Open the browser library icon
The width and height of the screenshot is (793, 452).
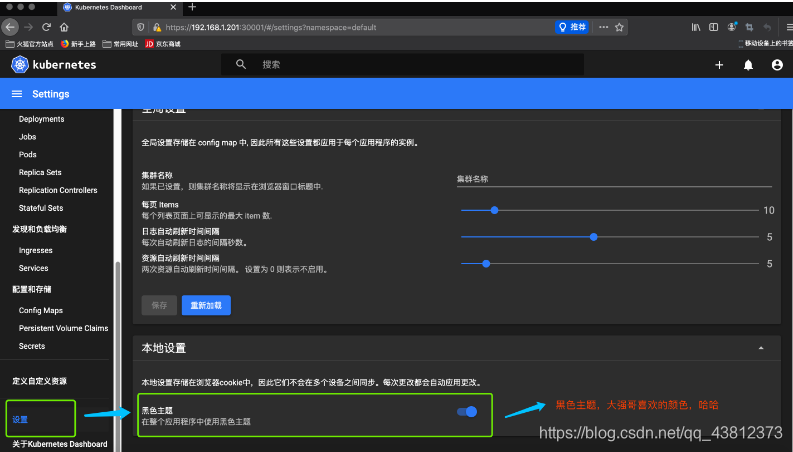point(696,27)
